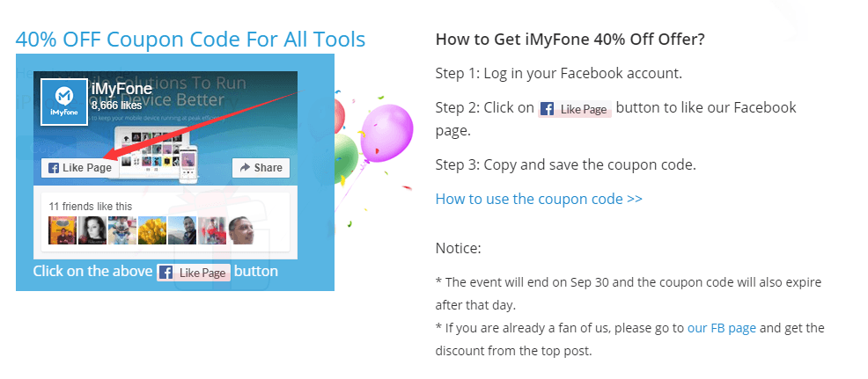868x379 pixels.
Task: Click the Share button in the Facebook widget
Action: [261, 168]
